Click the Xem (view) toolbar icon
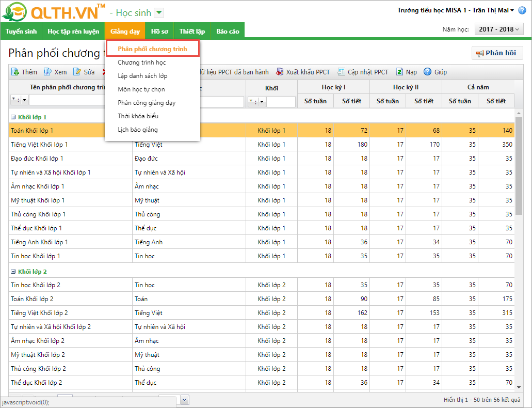This screenshot has height=408, width=532. point(47,72)
